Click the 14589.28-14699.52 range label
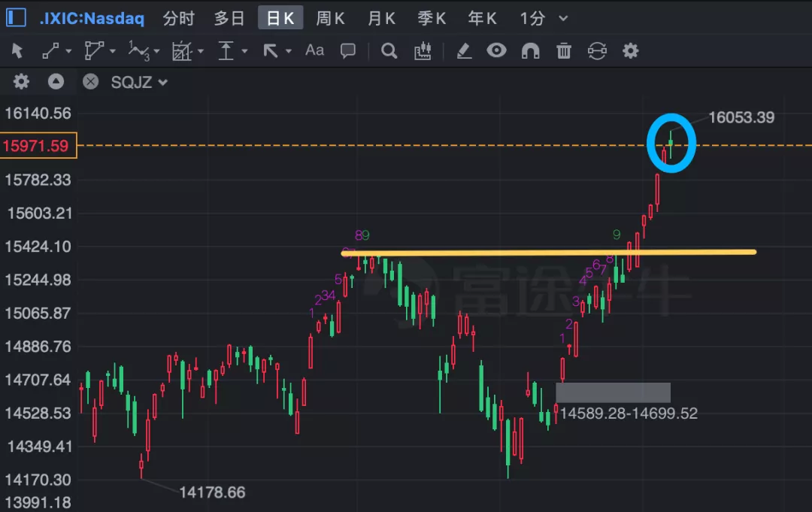 pos(629,413)
